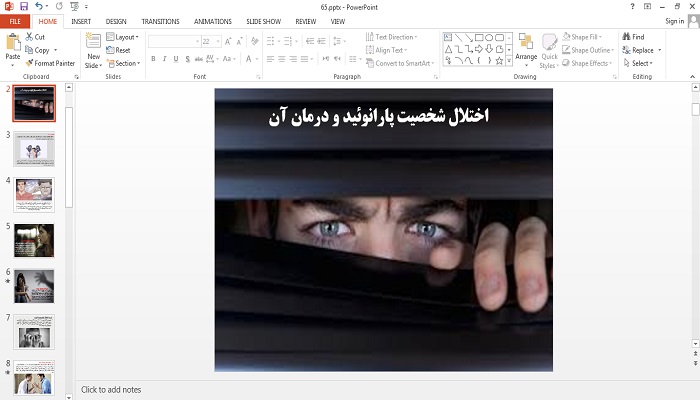
Task: Decrease font size with smaller A icon
Action: (240, 42)
